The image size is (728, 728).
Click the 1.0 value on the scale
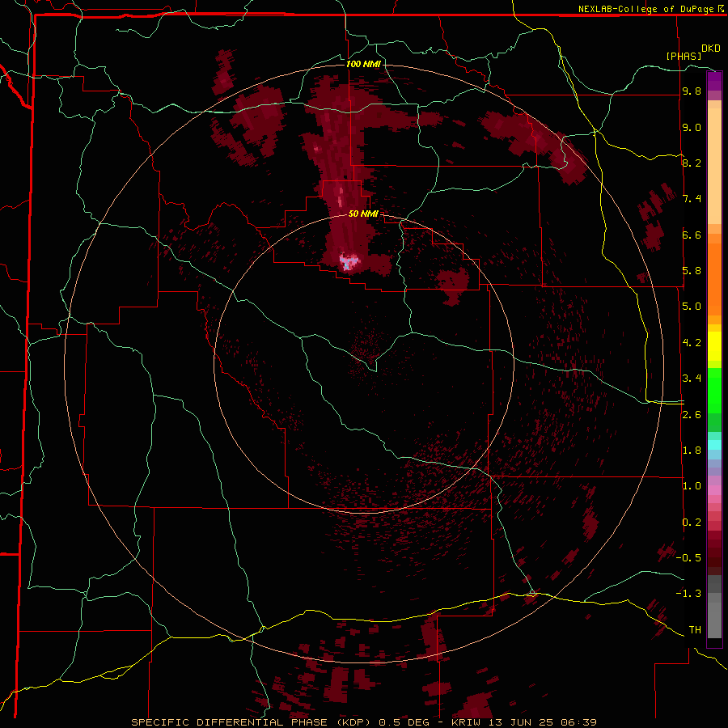692,486
